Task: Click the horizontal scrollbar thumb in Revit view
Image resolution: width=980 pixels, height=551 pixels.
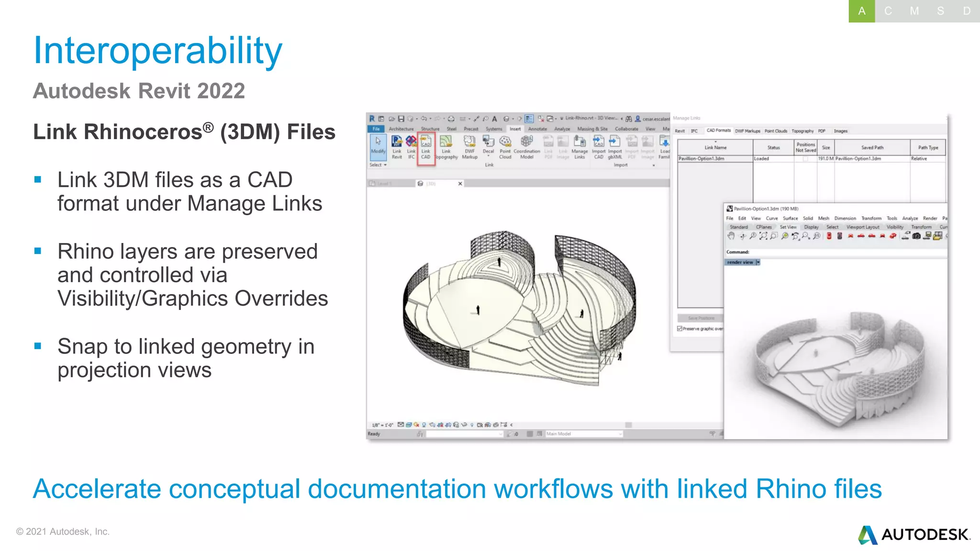Action: click(628, 425)
